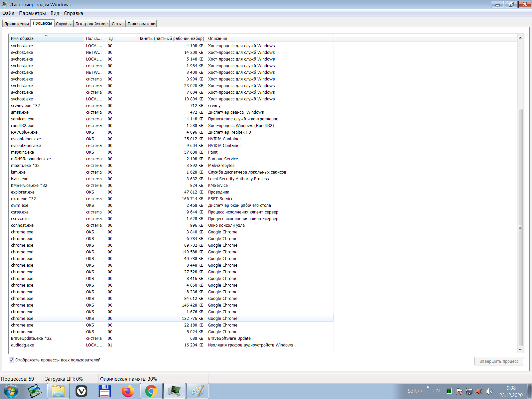Click the scrollbar up arrow
This screenshot has width=532, height=399.
tap(520, 38)
